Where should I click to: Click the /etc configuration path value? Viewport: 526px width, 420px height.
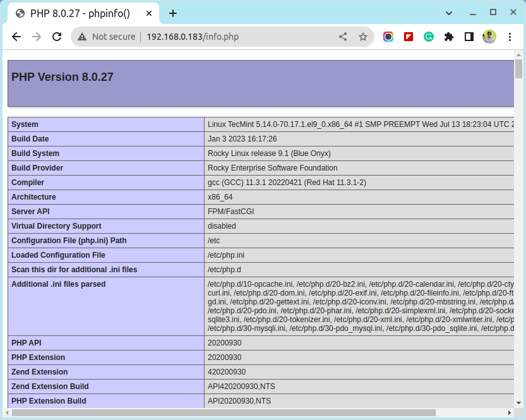213,241
